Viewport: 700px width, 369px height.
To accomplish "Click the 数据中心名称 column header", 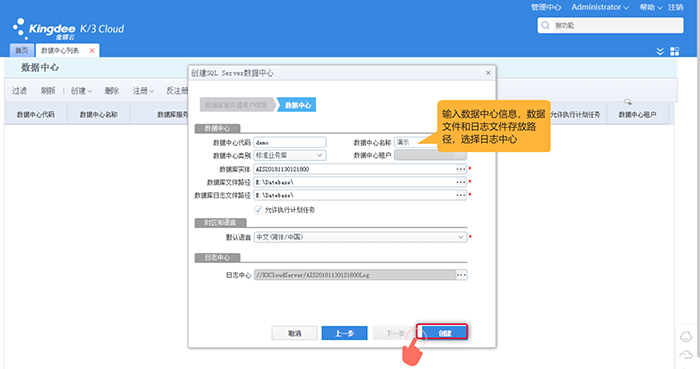I will point(99,115).
